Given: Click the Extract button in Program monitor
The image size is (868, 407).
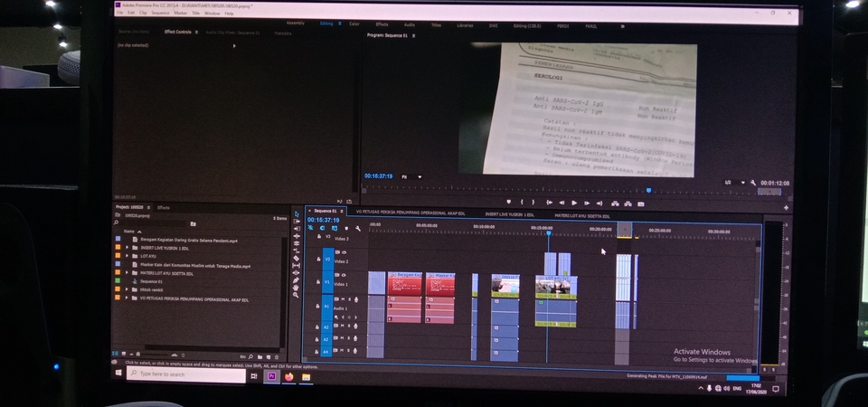Looking at the screenshot, I should 627,203.
